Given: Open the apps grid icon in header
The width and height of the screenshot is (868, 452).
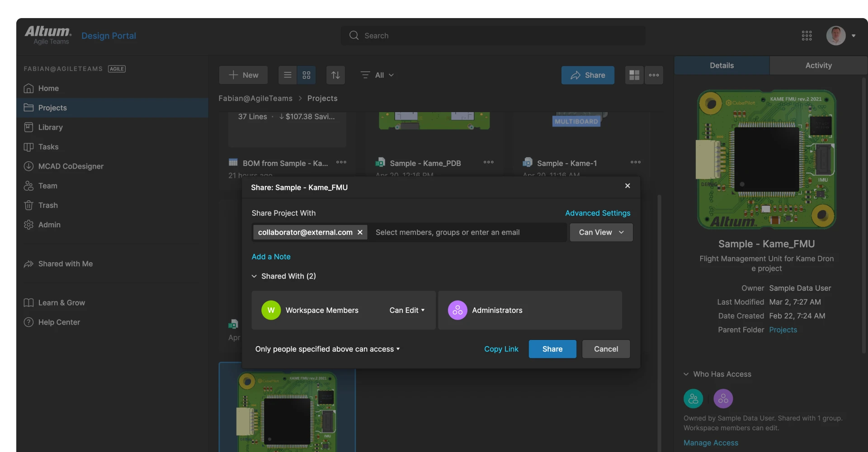Looking at the screenshot, I should tap(807, 36).
